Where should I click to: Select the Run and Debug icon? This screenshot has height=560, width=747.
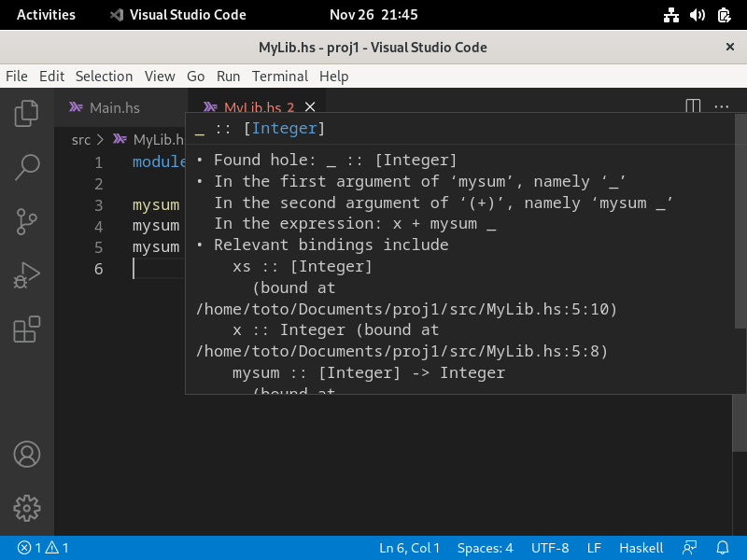click(26, 274)
